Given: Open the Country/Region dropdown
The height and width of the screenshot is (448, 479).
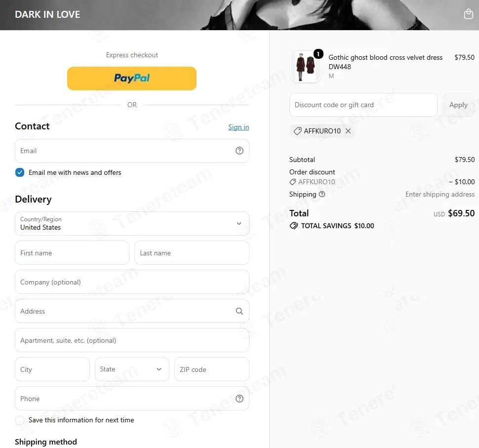Looking at the screenshot, I should click(x=132, y=223).
